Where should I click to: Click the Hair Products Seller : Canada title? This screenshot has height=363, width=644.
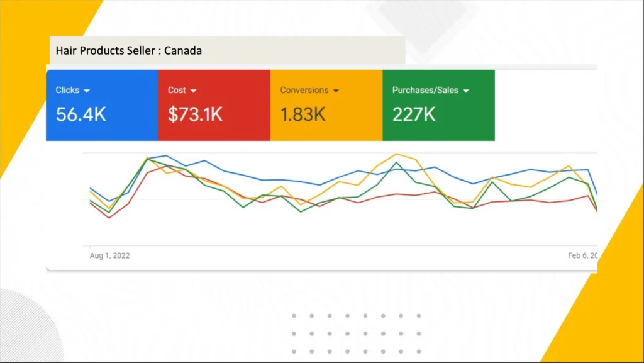pos(129,50)
